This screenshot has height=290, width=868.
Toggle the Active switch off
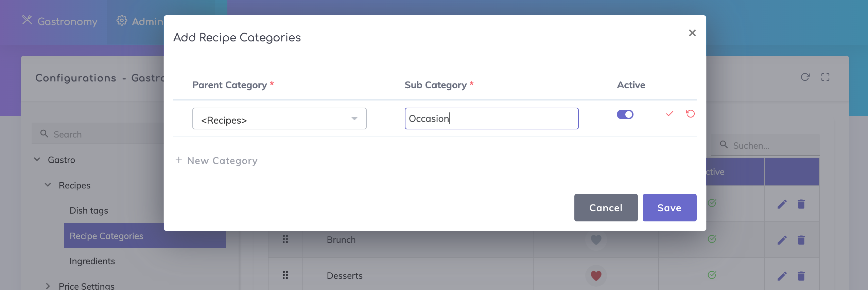tap(625, 114)
